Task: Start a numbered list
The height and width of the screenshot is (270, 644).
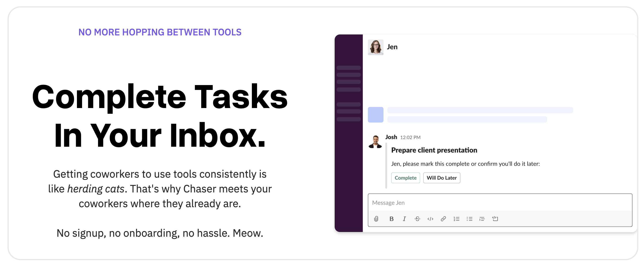Action: point(457,219)
